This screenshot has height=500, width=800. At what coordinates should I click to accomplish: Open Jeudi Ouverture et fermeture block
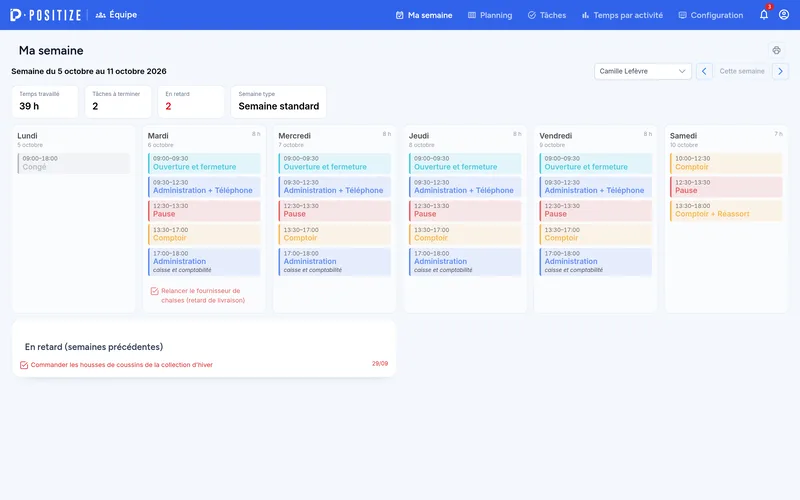(465, 163)
